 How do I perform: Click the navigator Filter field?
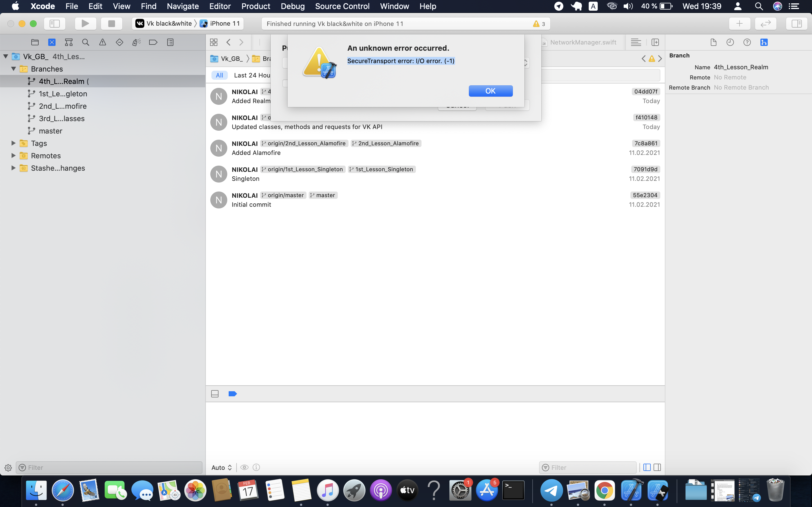point(109,468)
